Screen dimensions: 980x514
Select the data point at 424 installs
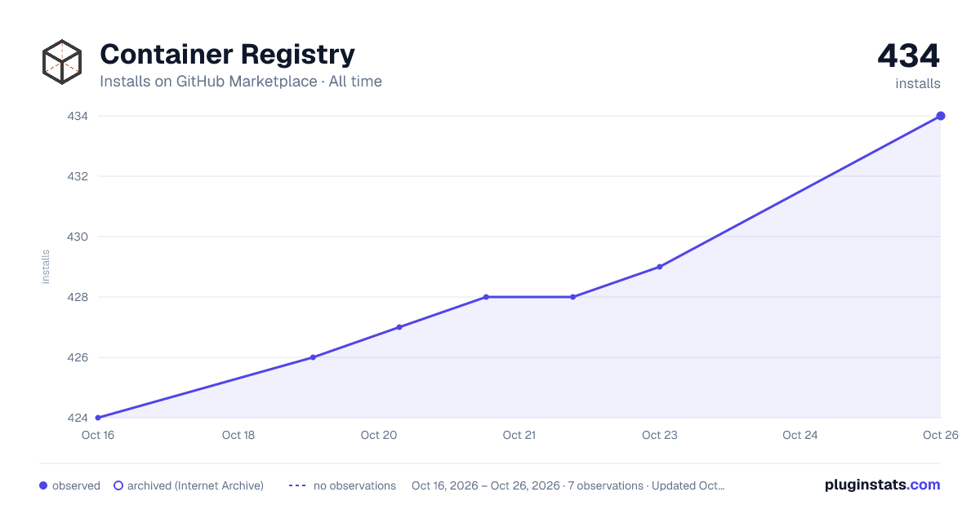[x=98, y=418]
